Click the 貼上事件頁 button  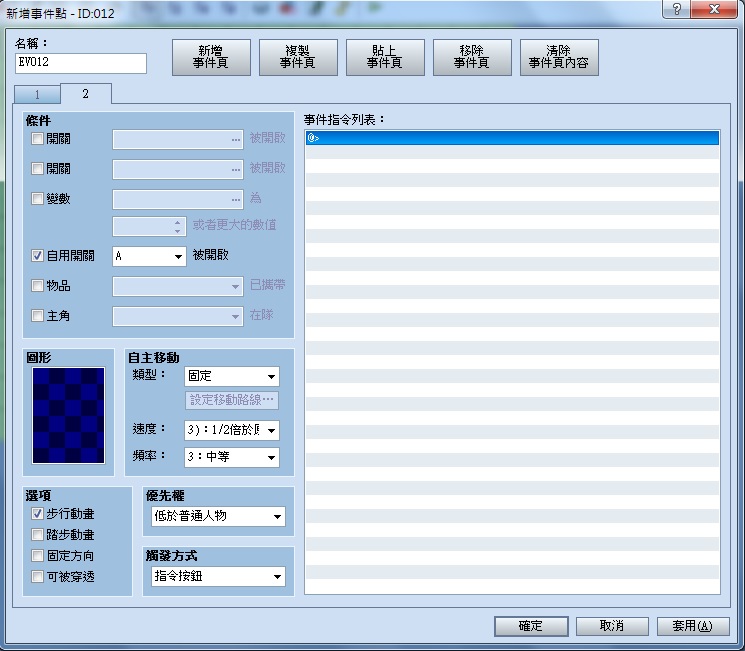[x=385, y=57]
